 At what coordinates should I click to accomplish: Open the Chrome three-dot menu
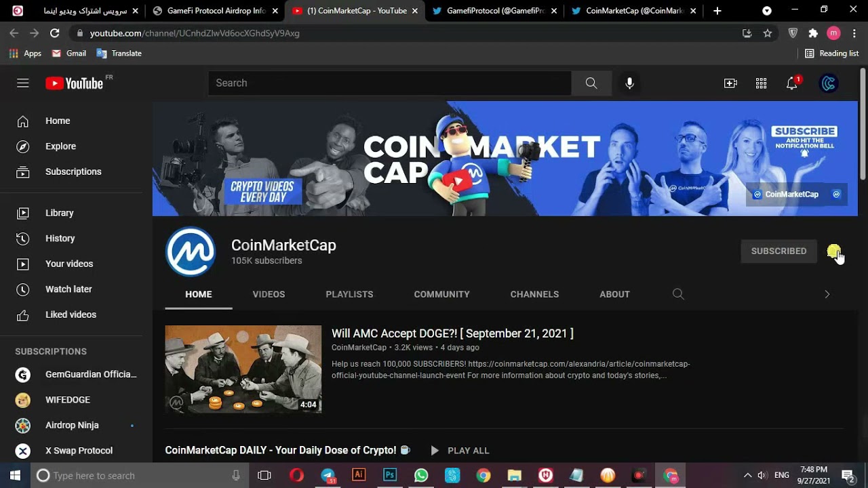pos(854,33)
